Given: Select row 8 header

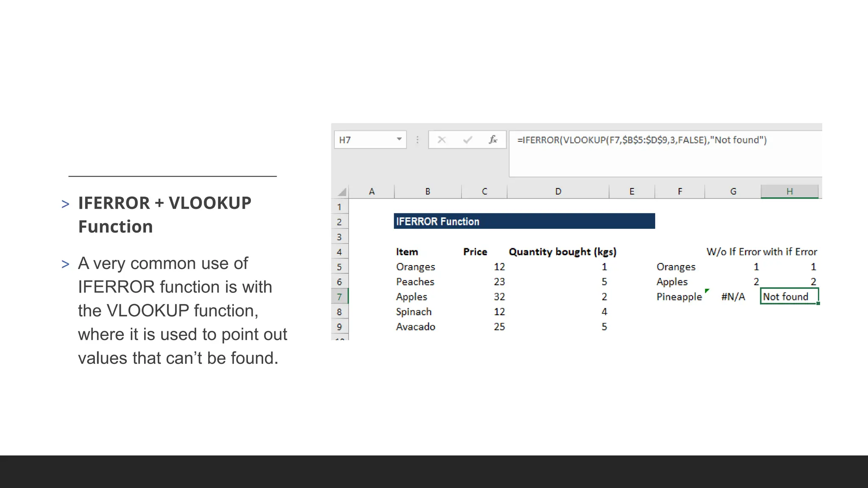Looking at the screenshot, I should point(339,312).
